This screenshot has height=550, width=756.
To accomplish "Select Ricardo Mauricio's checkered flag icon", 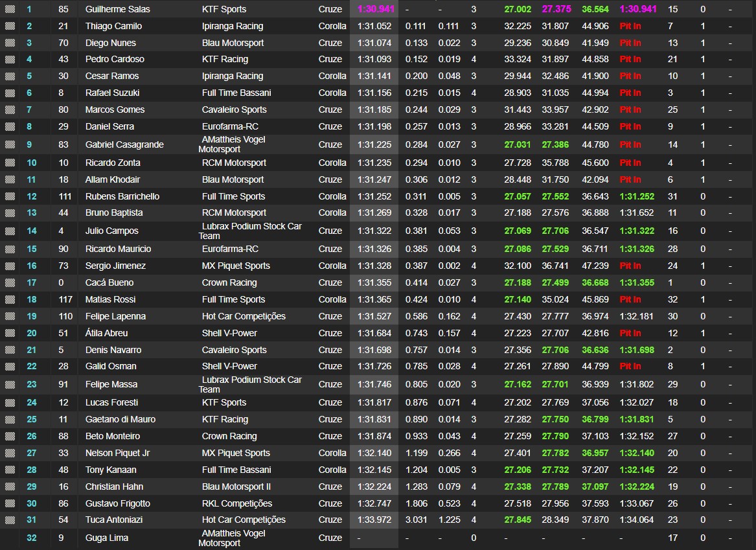I will tap(10, 249).
